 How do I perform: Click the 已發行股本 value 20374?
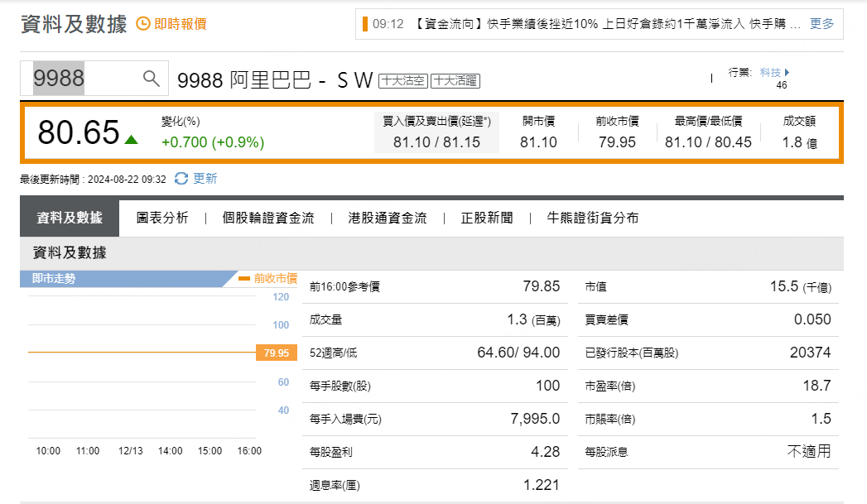point(810,353)
